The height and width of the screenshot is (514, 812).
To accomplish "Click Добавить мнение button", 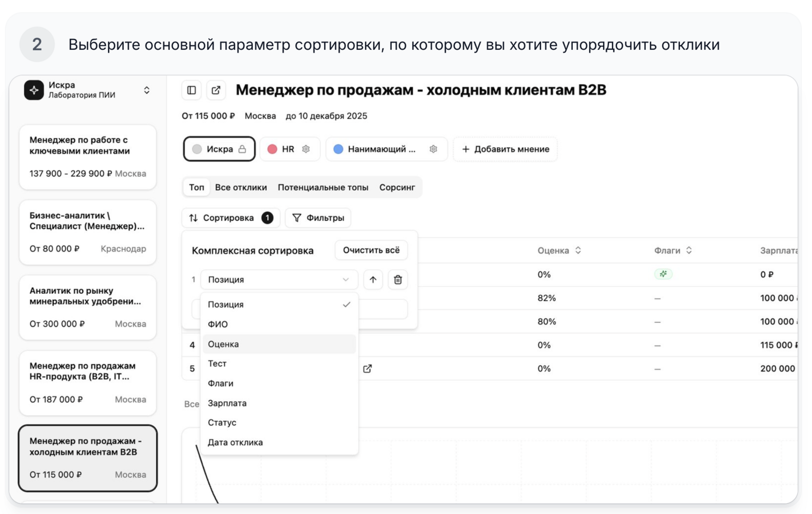I will tap(505, 149).
